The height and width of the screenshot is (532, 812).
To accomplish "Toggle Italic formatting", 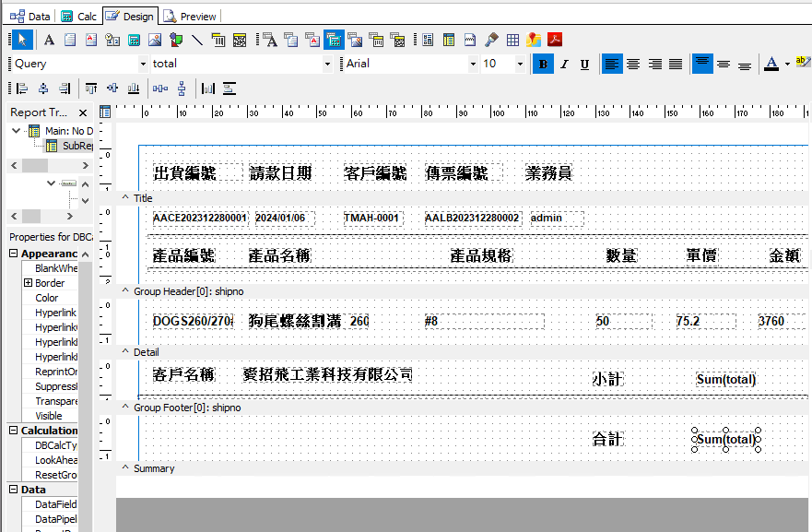I will coord(564,65).
